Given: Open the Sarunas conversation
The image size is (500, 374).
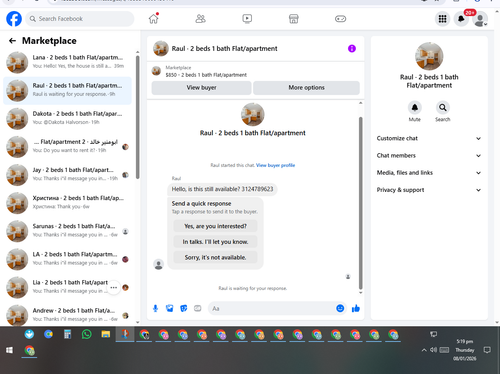Looking at the screenshot, I should [x=67, y=231].
